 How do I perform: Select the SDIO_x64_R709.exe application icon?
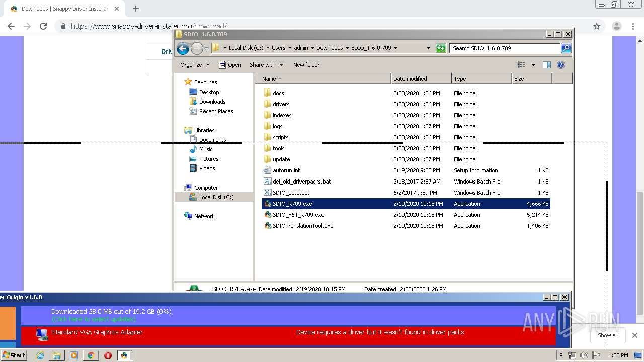coord(267,215)
